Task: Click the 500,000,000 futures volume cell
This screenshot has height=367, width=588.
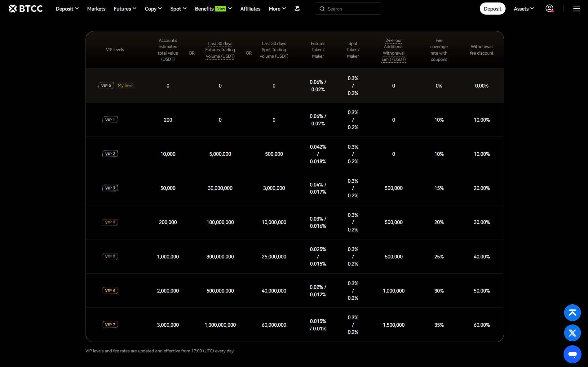Action: (x=220, y=291)
